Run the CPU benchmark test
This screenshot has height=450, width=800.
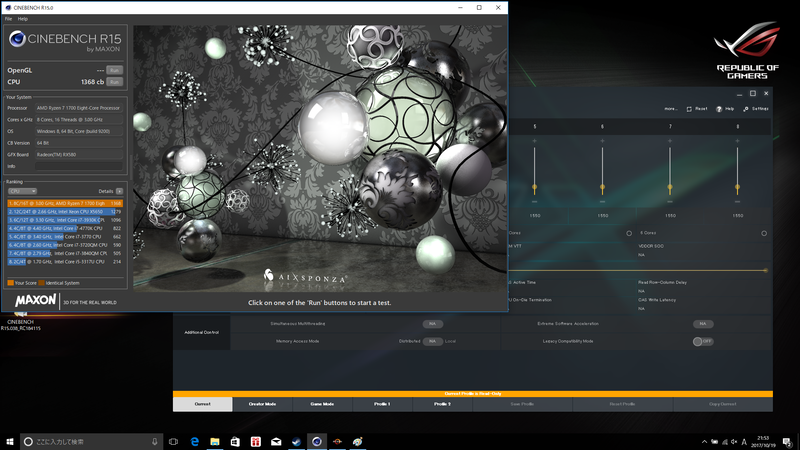pyautogui.click(x=114, y=82)
